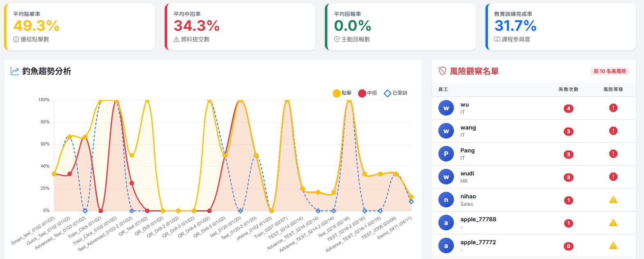
Task: Click the Demo_0411 (04/11) axis label
Action: click(395, 228)
